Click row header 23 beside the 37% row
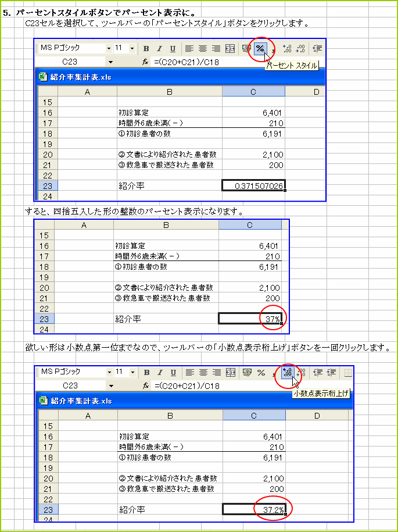 (44, 319)
